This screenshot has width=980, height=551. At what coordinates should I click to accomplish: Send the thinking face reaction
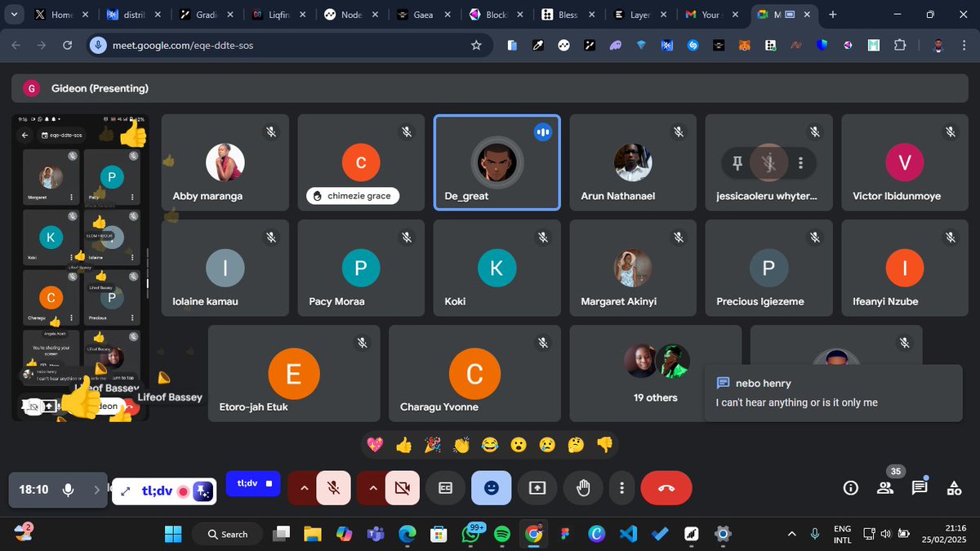[x=576, y=445]
